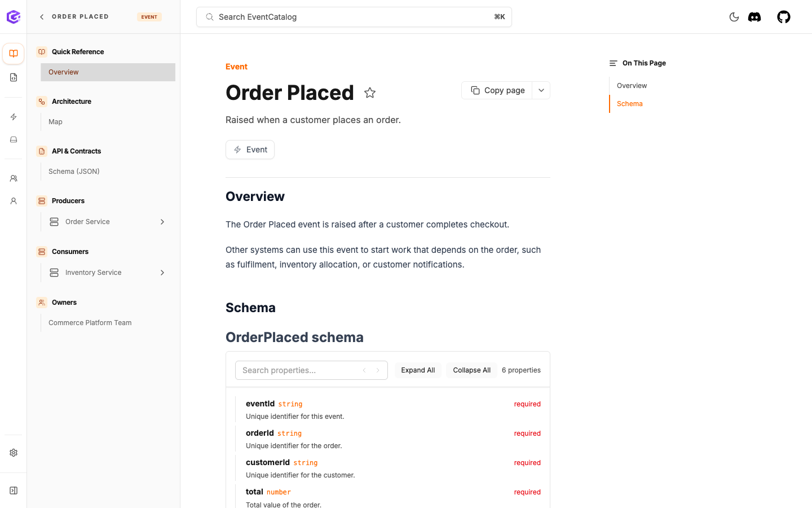Click the orderId property row
Screen dimensions: 812x508
pos(388,439)
